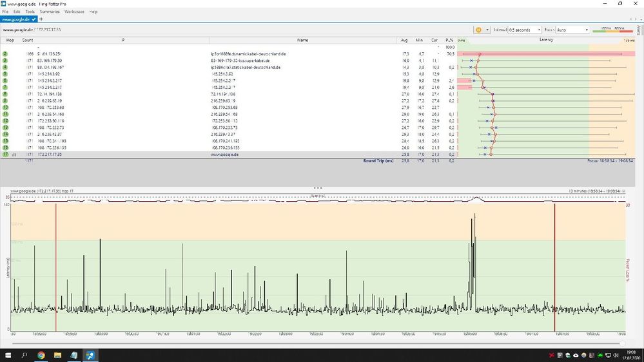Open File Explorer from taskbar

(x=57, y=355)
